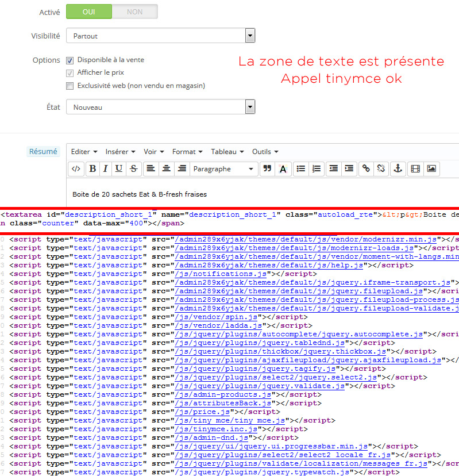Open the Insérer menu
The width and height of the screenshot is (459, 476).
tap(120, 152)
